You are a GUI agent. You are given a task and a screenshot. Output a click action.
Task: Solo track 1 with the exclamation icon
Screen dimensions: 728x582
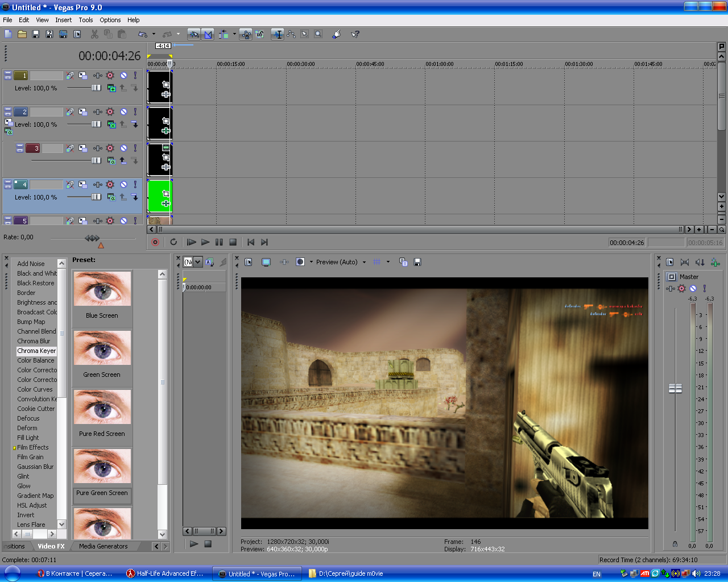click(x=135, y=76)
